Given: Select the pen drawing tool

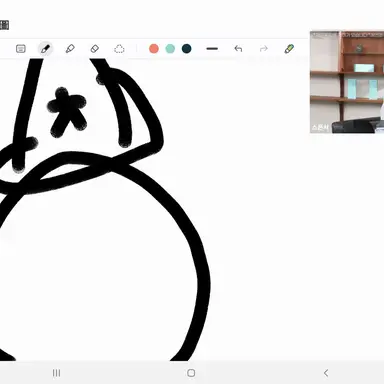Looking at the screenshot, I should tap(45, 49).
